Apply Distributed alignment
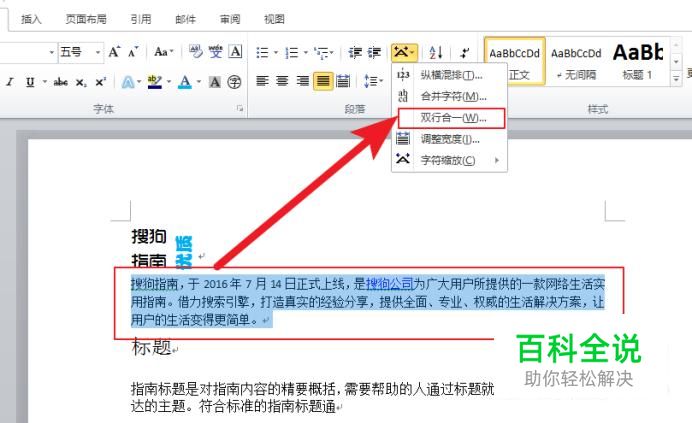The width and height of the screenshot is (692, 423). coord(343,81)
